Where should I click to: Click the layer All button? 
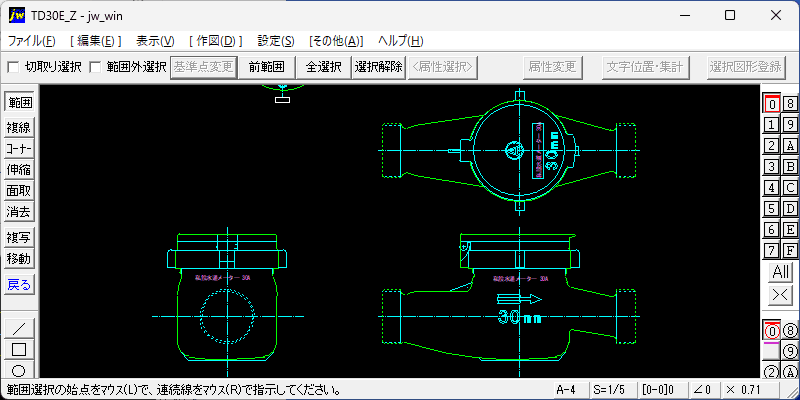coord(781,272)
